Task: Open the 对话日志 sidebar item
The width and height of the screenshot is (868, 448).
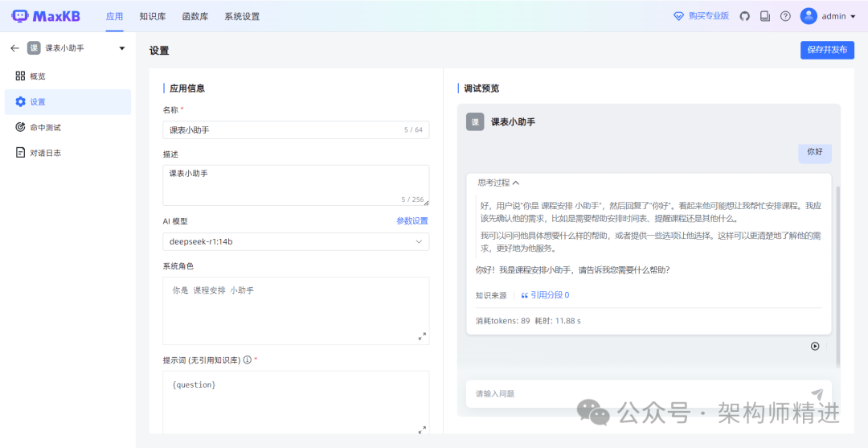Action: click(68, 153)
